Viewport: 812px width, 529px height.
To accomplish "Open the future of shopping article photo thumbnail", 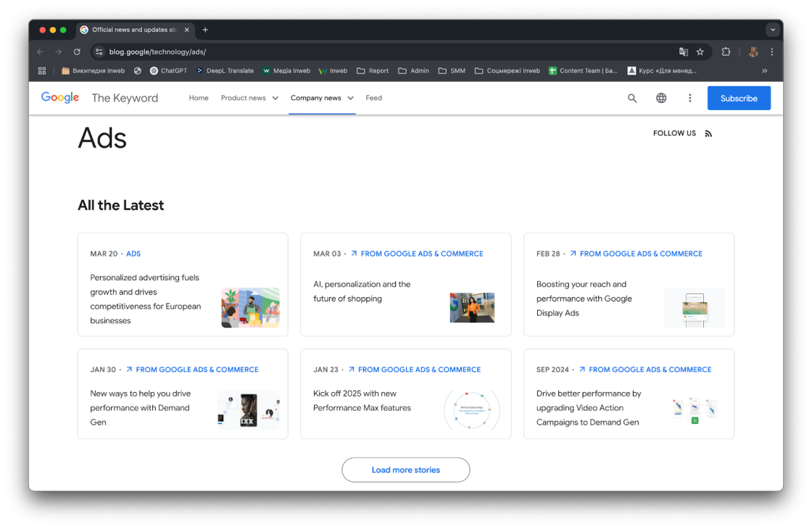I will 472,308.
